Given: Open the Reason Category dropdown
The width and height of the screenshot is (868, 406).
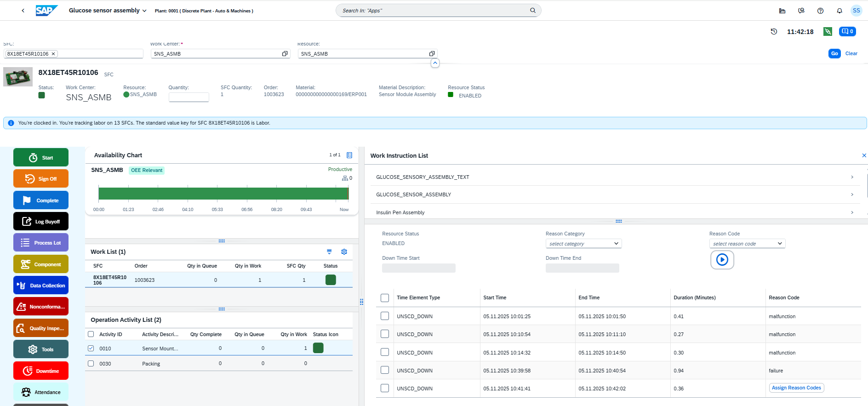Looking at the screenshot, I should click(583, 244).
